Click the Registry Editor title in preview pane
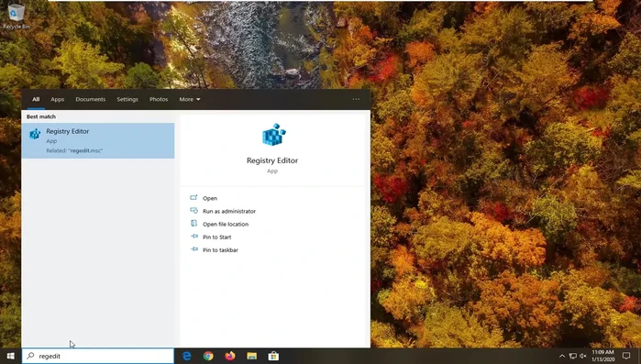The height and width of the screenshot is (364, 641). tap(272, 160)
